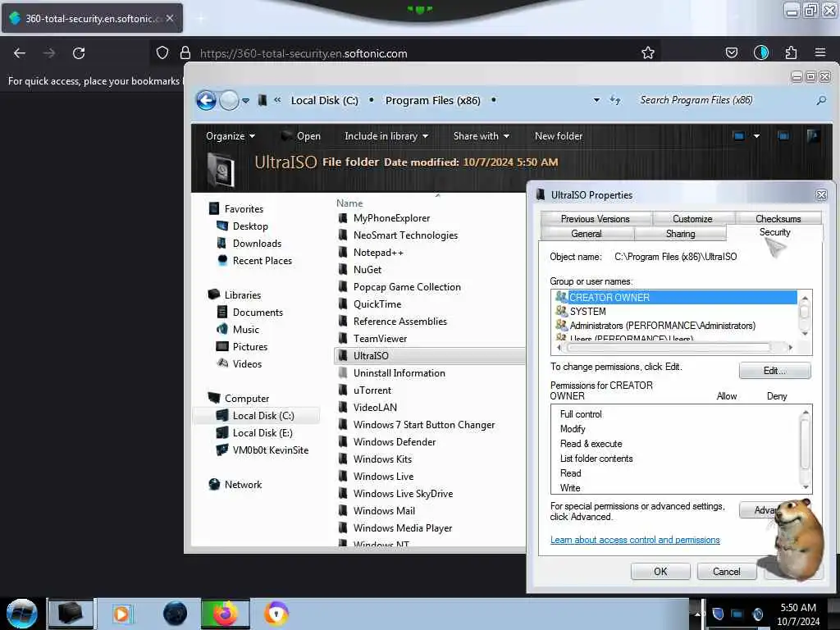Click New folder button
The width and height of the screenshot is (840, 630).
[558, 136]
